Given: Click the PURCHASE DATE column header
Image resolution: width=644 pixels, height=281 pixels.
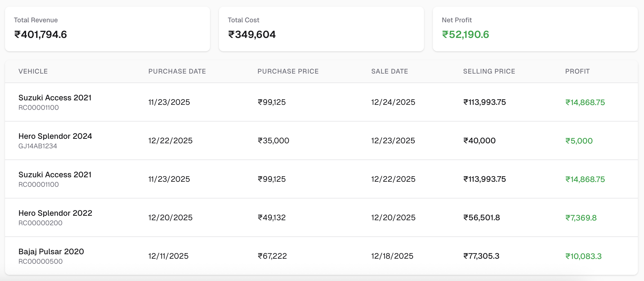Looking at the screenshot, I should [177, 71].
